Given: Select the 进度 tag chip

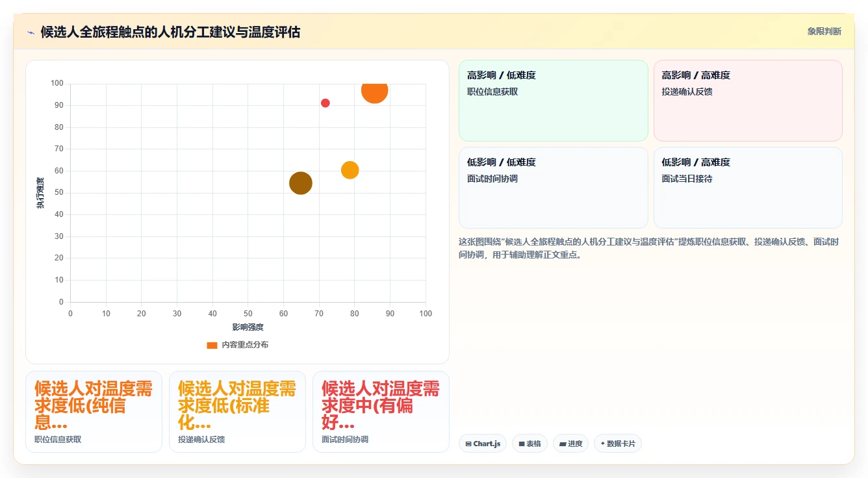Looking at the screenshot, I should 570,444.
